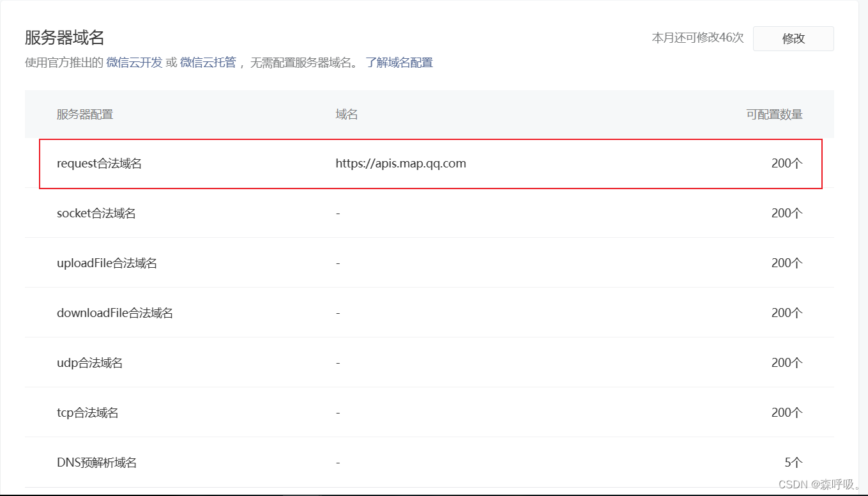Image resolution: width=868 pixels, height=496 pixels.
Task: Select the 服务器域名 heading
Action: coord(65,37)
